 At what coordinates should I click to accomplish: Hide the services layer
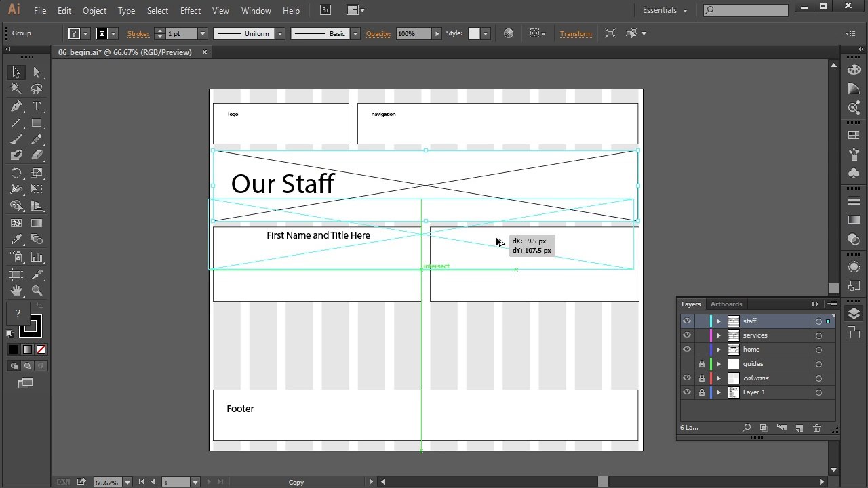point(687,335)
